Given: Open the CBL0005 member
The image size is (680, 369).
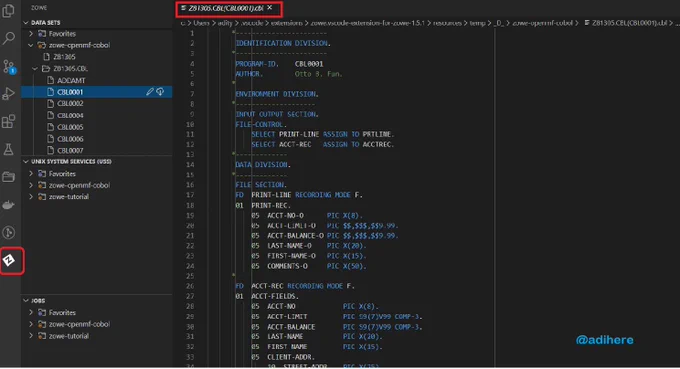Looking at the screenshot, I should (70, 127).
